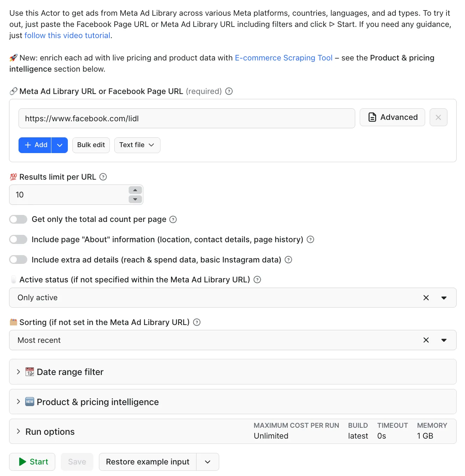Enable Include page About information switch
Screen dimensions: 465x476
(18, 239)
